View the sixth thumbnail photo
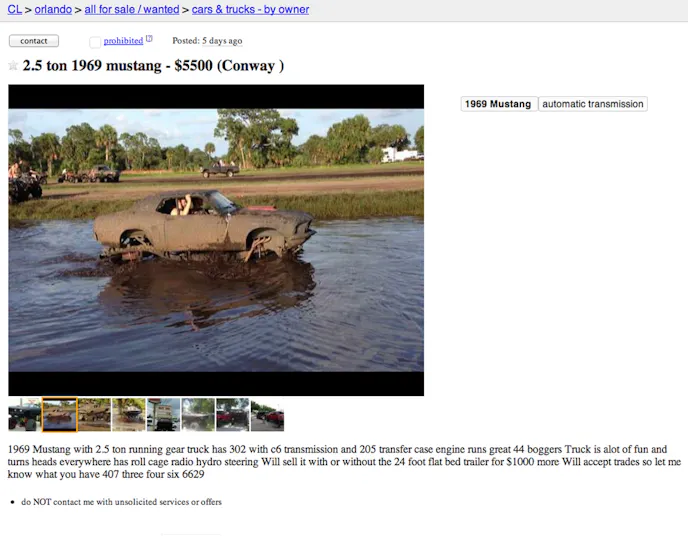The width and height of the screenshot is (688, 536). [198, 415]
